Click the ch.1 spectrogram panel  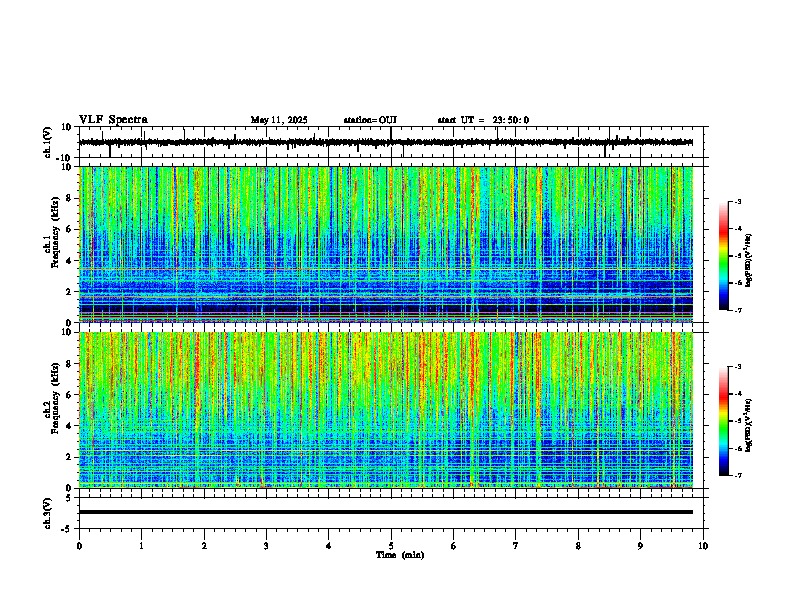click(386, 244)
